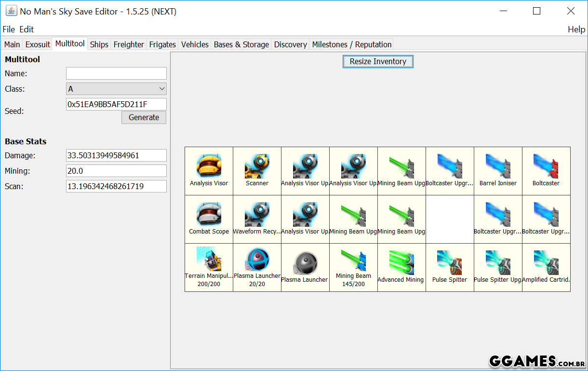Select the Barrel Ioniser item
The height and width of the screenshot is (371, 588).
(x=498, y=171)
